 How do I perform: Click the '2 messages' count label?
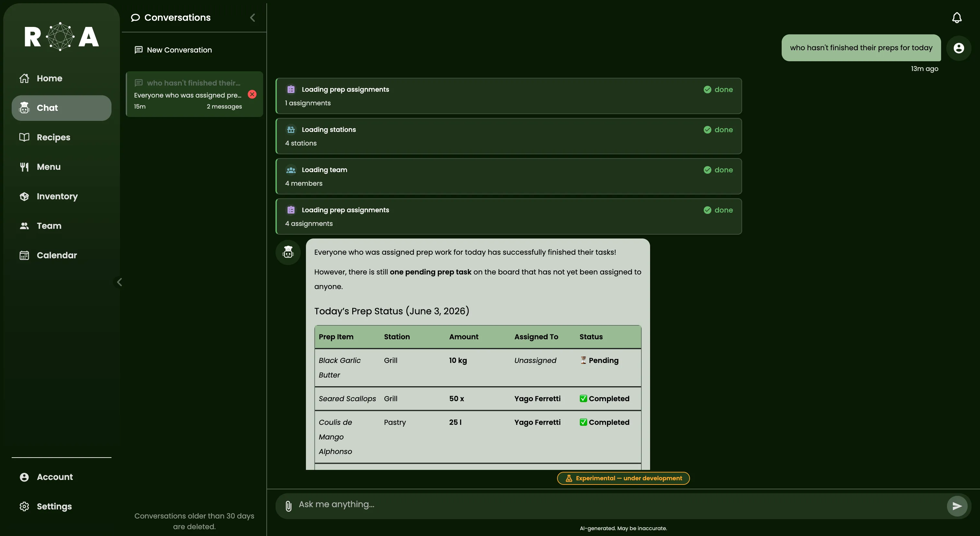pyautogui.click(x=224, y=107)
